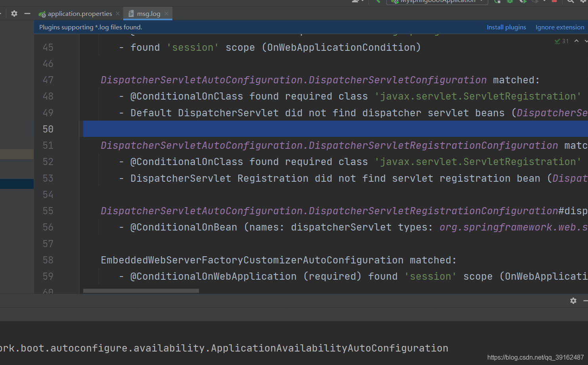This screenshot has height=365, width=588.
Task: Click DispatcherServletAutoConfiguration on line 55
Action: coord(202,211)
